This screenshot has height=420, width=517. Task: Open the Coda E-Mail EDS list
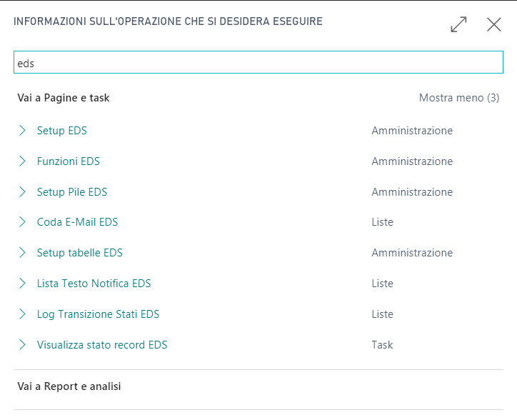click(77, 222)
